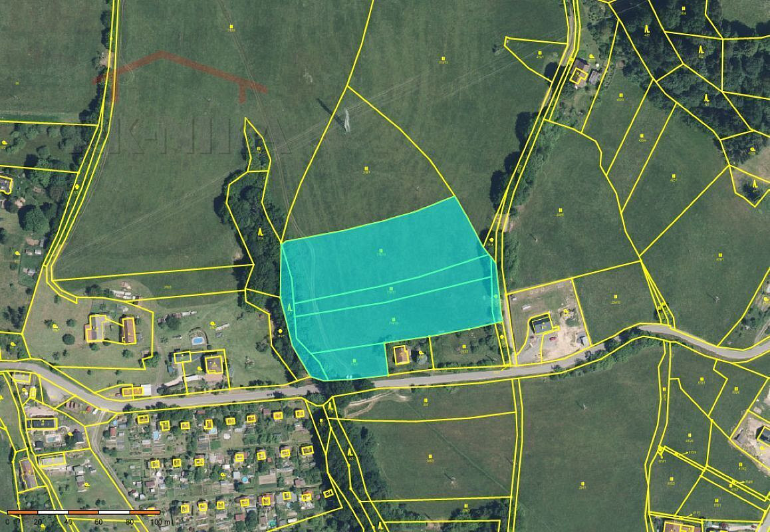Select the pair of outlined buildings with brown roofs
Screen dimensions: 770x532
(110, 330)
